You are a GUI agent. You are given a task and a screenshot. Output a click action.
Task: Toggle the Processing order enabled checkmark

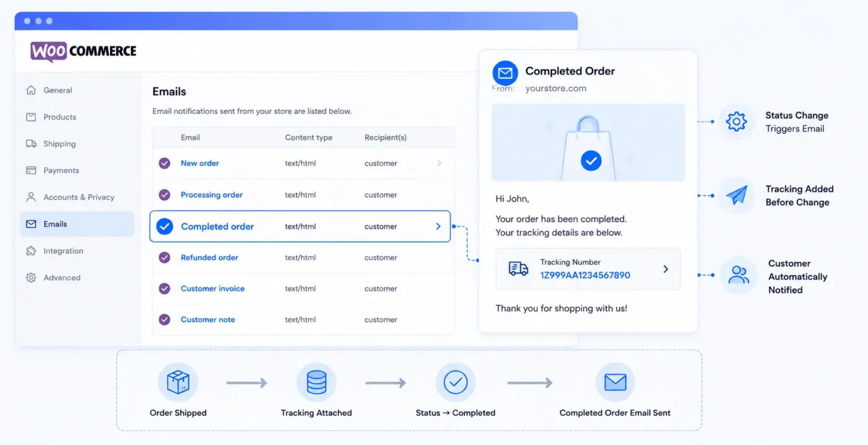coord(164,195)
